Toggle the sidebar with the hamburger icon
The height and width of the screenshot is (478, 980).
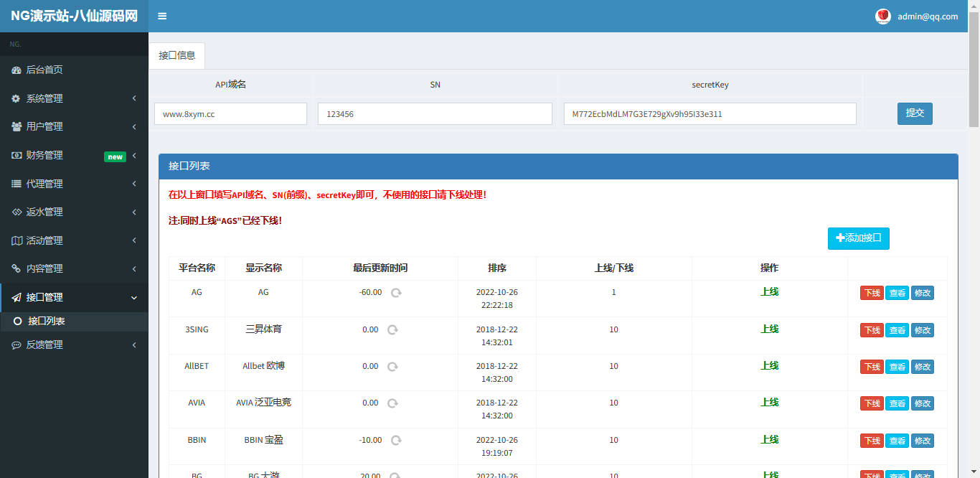click(162, 16)
